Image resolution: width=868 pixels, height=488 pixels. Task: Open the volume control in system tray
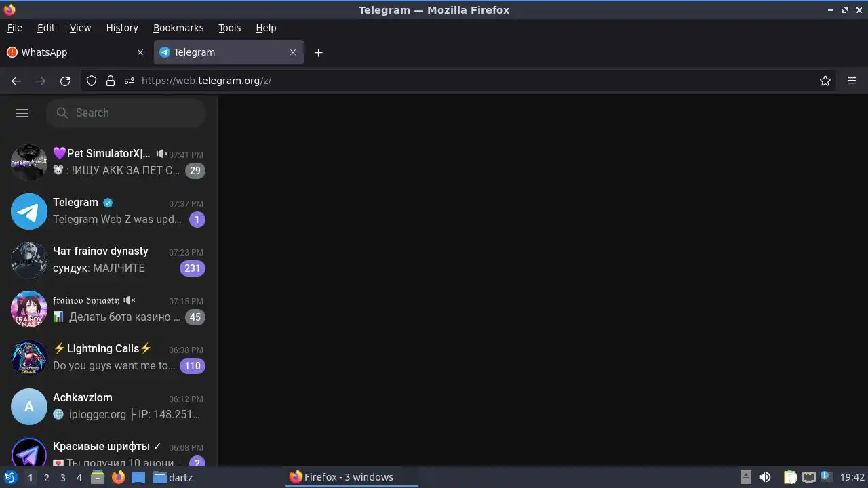pyautogui.click(x=765, y=477)
